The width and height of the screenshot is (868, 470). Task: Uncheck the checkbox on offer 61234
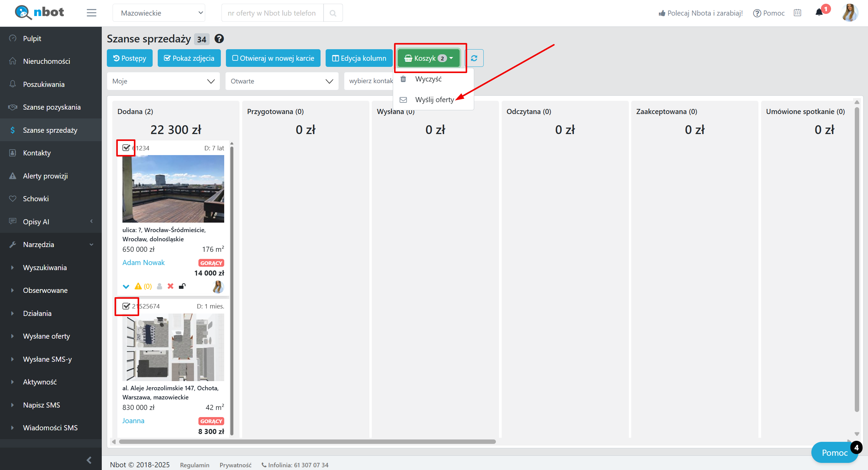126,148
